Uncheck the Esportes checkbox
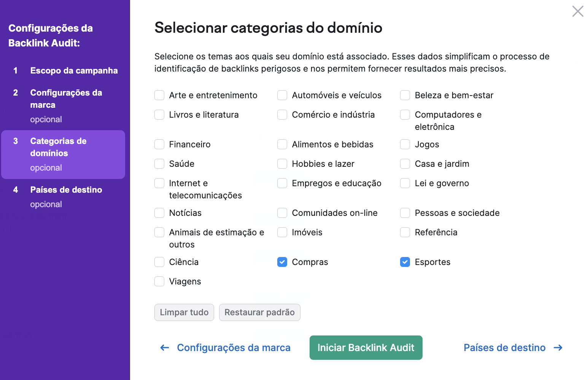 click(x=405, y=262)
